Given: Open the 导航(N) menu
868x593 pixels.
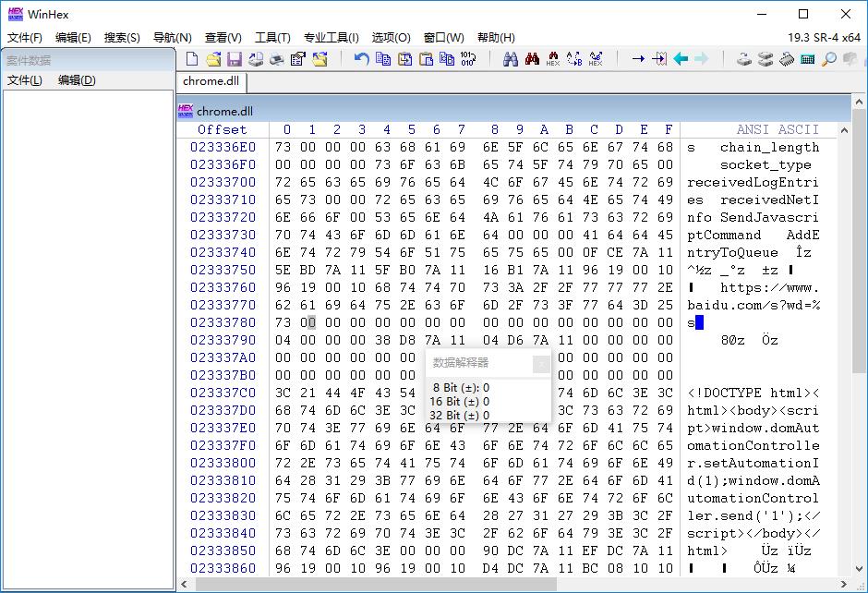Looking at the screenshot, I should click(172, 38).
